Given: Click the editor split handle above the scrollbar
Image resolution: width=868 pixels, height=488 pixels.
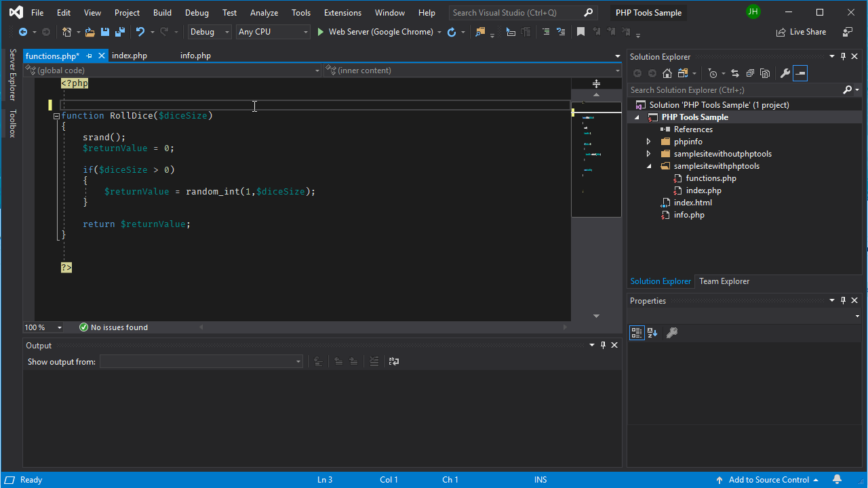Looking at the screenshot, I should 596,83.
